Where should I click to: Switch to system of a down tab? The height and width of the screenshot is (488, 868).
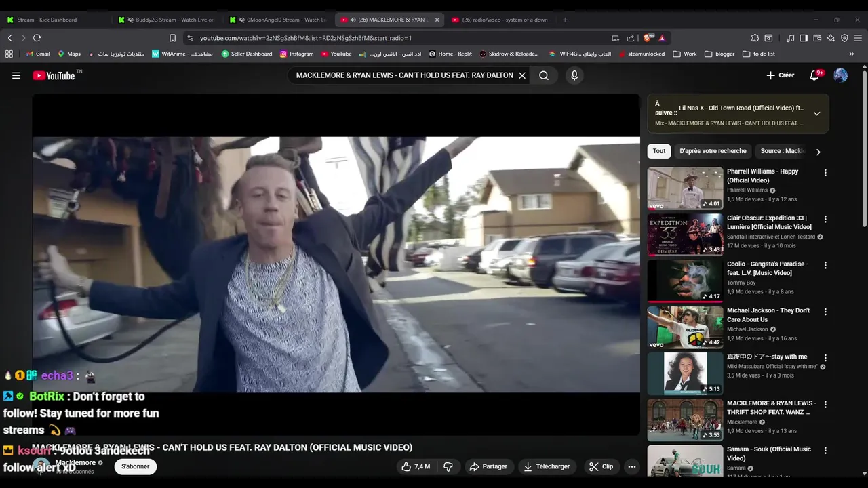tap(500, 20)
